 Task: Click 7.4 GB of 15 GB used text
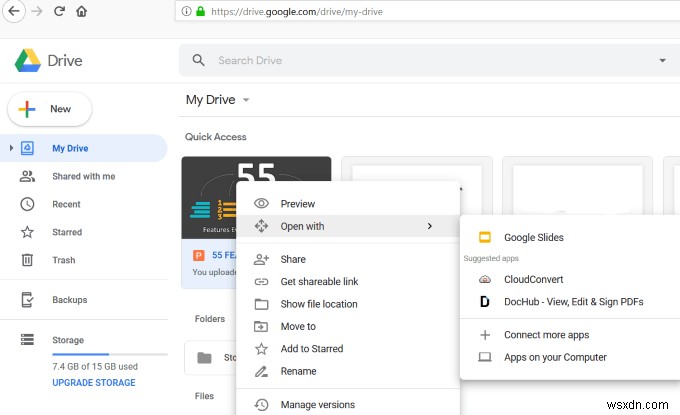95,366
